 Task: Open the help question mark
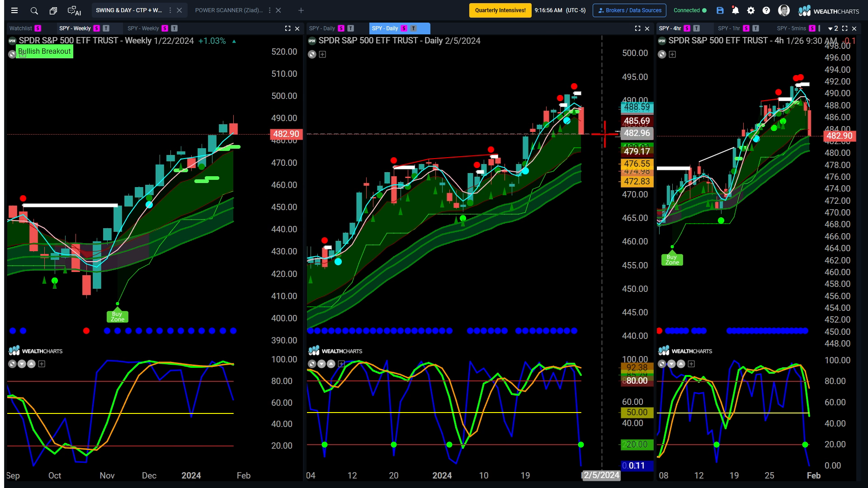(x=766, y=10)
